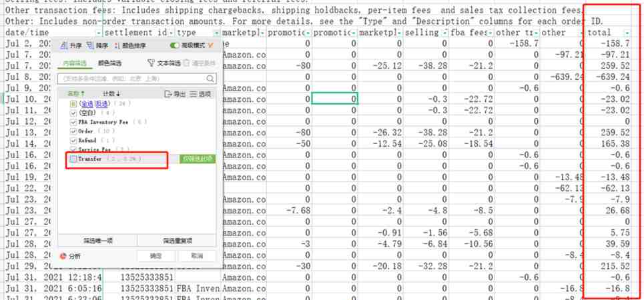The width and height of the screenshot is (644, 300).
Task: Open the 分析 analysis chart icon
Action: click(x=63, y=256)
